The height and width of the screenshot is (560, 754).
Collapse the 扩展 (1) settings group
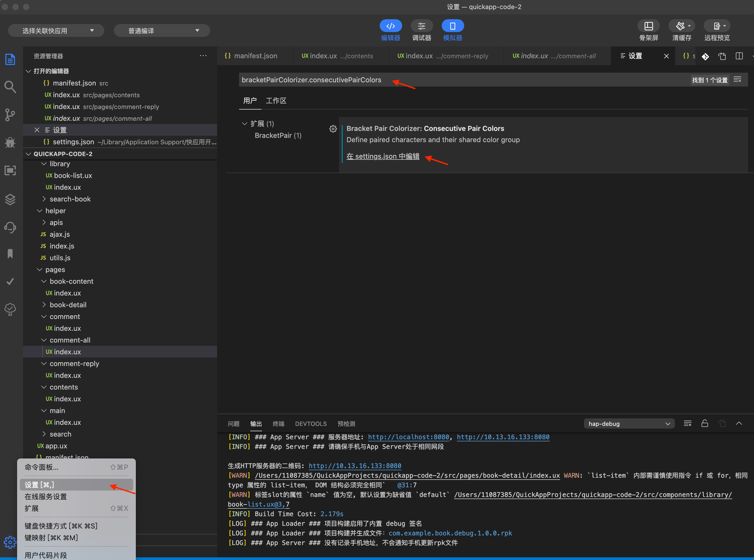tap(245, 124)
